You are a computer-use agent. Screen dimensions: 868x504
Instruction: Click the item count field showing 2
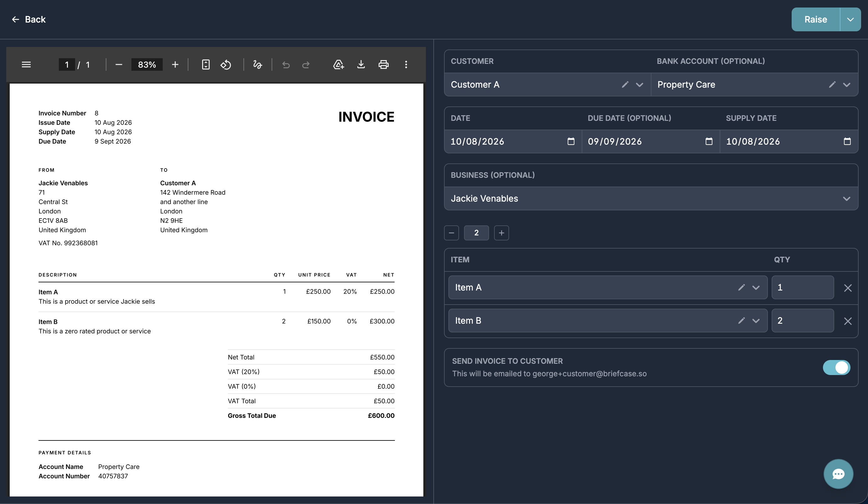click(x=476, y=233)
